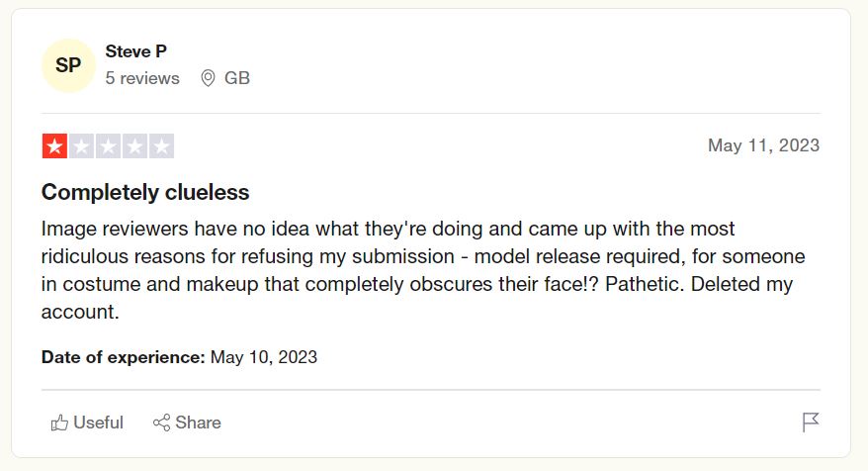The width and height of the screenshot is (868, 471).
Task: Report the review with flag icon
Action: 811,423
